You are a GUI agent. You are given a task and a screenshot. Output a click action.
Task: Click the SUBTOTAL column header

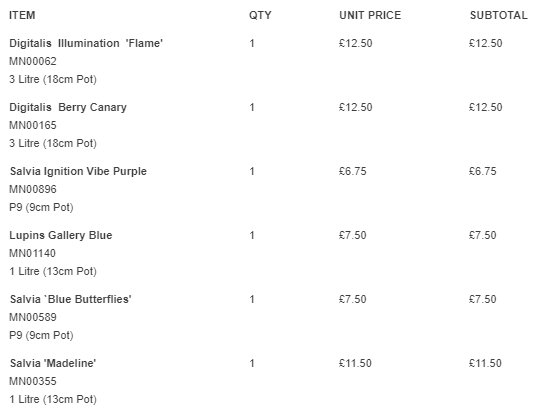pyautogui.click(x=498, y=15)
